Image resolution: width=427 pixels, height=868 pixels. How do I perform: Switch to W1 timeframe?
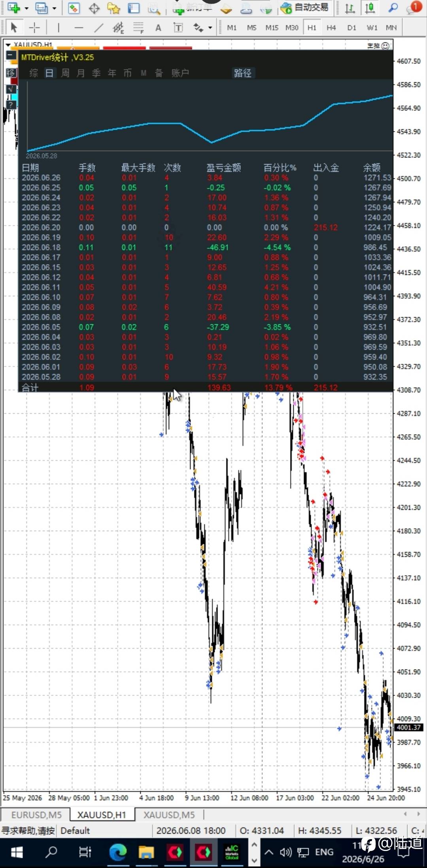372,28
